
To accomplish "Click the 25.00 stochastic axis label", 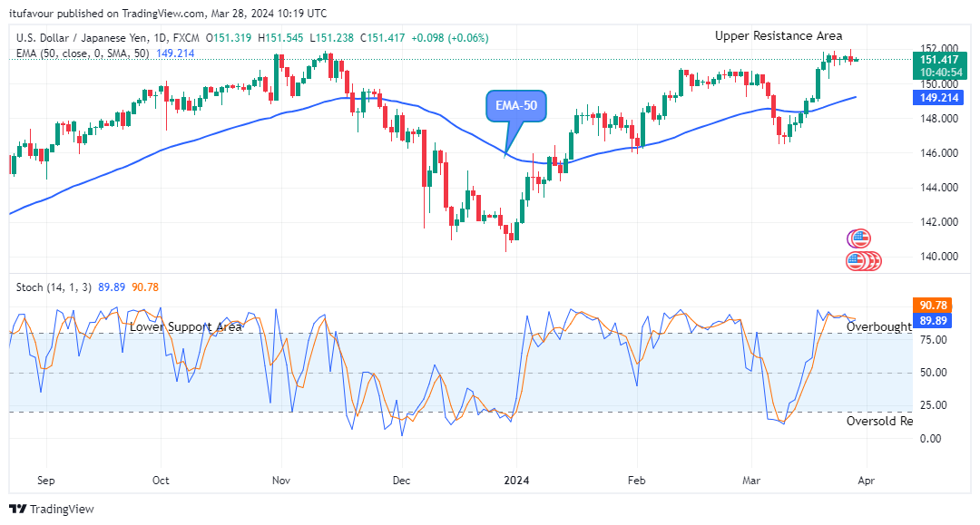I will (x=933, y=405).
